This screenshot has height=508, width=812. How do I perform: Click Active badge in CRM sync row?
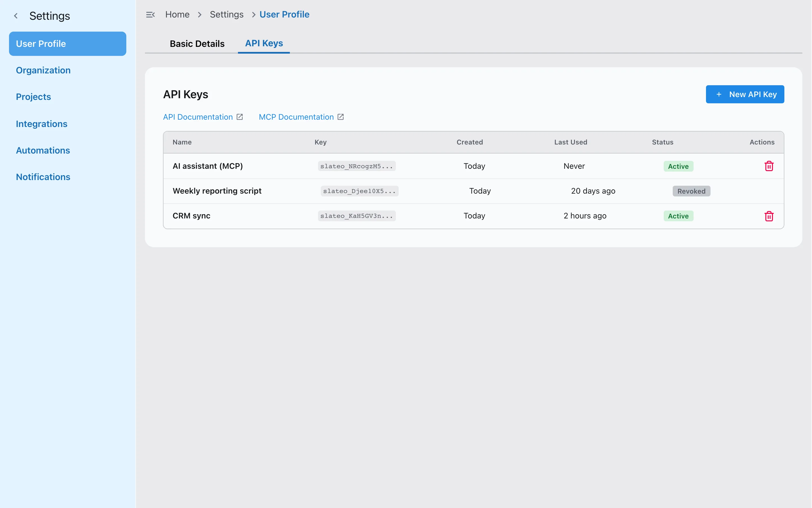(678, 216)
